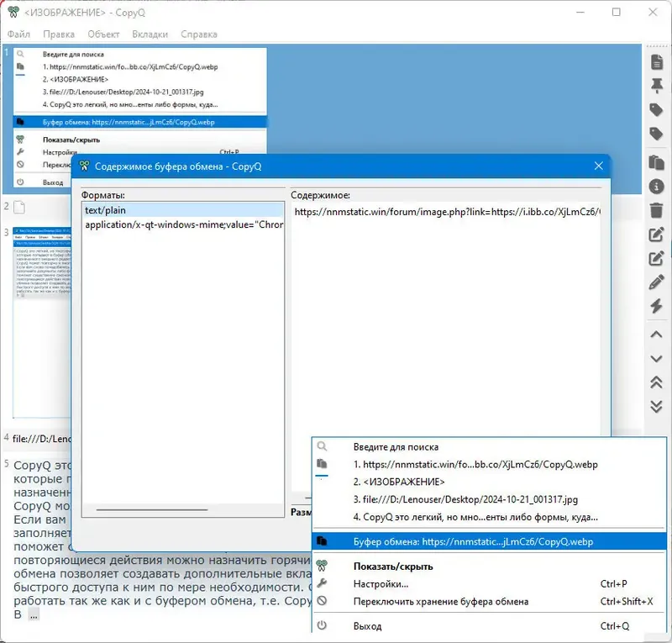
Task: Click the edit icon just above the pencil
Action: click(657, 258)
